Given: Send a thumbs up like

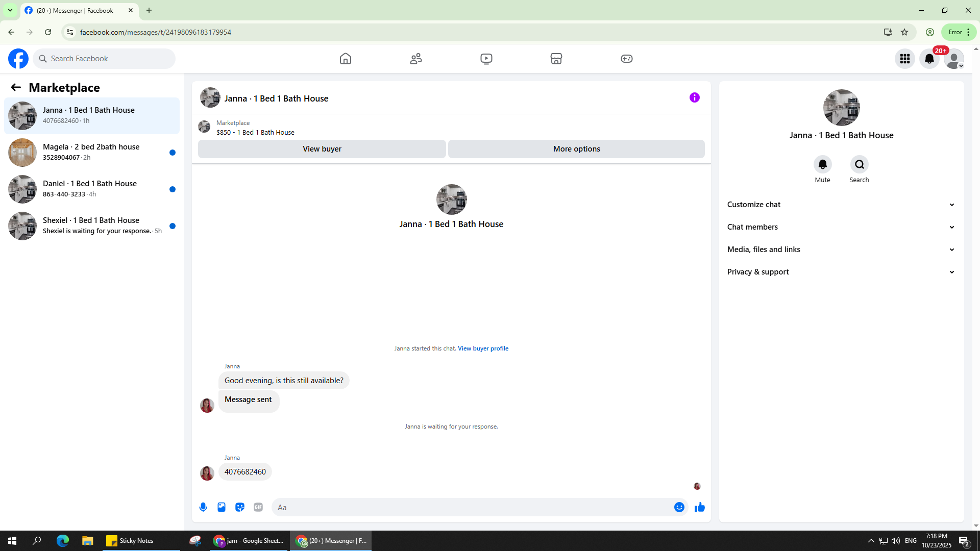Looking at the screenshot, I should [x=699, y=507].
